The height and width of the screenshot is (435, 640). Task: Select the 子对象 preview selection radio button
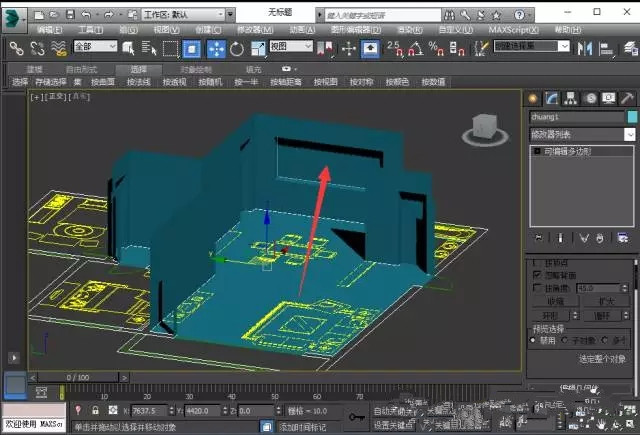564,340
